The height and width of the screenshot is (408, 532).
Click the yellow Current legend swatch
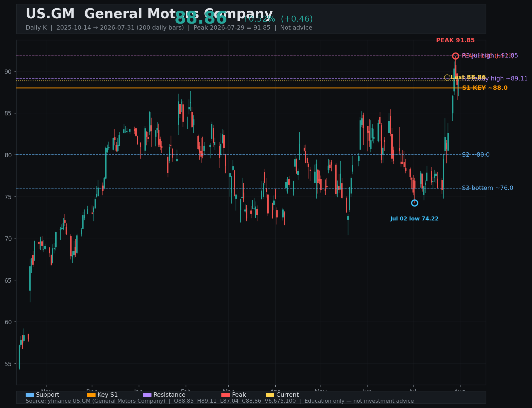pos(270,395)
